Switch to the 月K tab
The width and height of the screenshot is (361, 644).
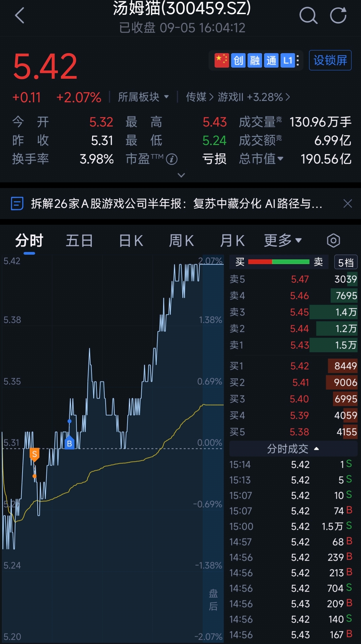point(232,241)
